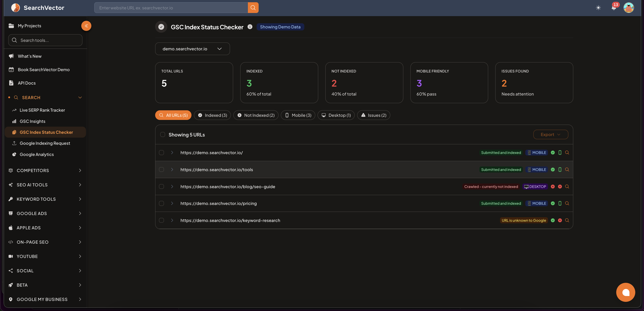Expand the /pricing row details
This screenshot has width=644, height=311.
pyautogui.click(x=172, y=203)
